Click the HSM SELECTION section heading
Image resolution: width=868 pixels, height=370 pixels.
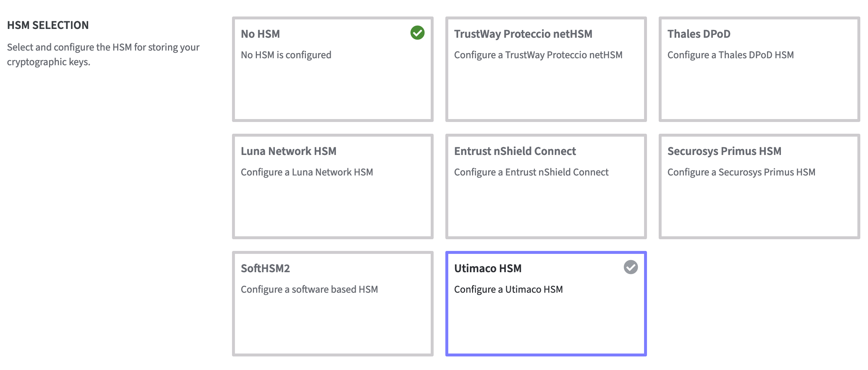pos(48,25)
